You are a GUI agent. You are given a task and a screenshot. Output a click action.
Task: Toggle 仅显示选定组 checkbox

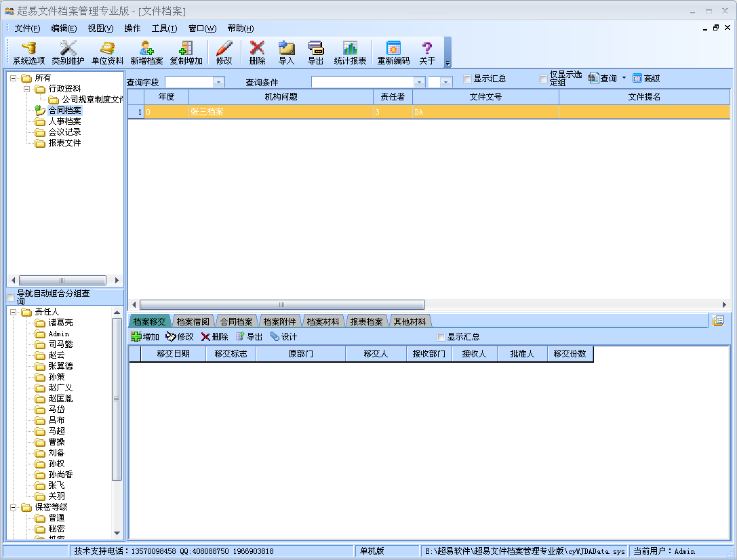[543, 79]
